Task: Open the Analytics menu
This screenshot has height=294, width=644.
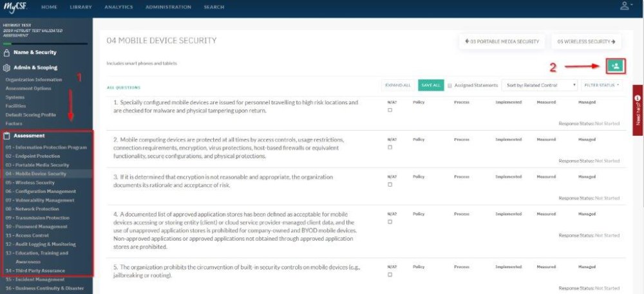Action: (x=117, y=7)
